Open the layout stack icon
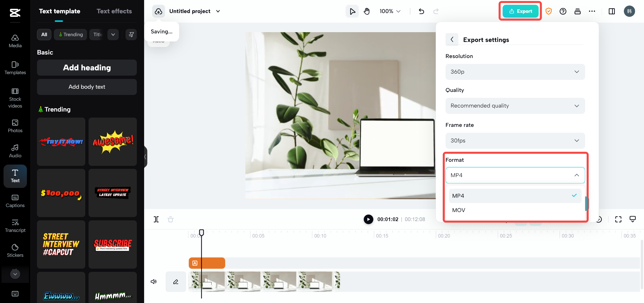 coord(578,11)
